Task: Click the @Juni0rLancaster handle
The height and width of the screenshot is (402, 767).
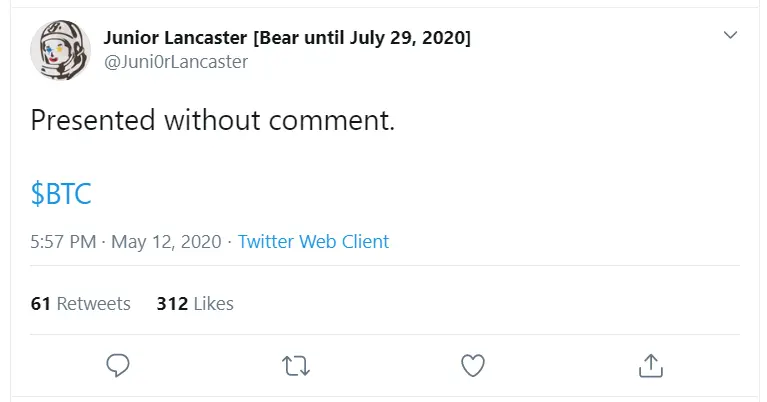Action: [176, 62]
